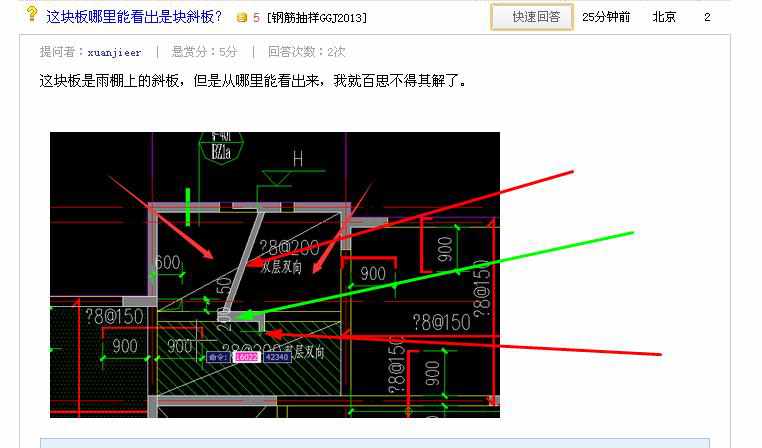Screen dimensions: 762x448
Task: Click the 北京 location text
Action: (664, 17)
